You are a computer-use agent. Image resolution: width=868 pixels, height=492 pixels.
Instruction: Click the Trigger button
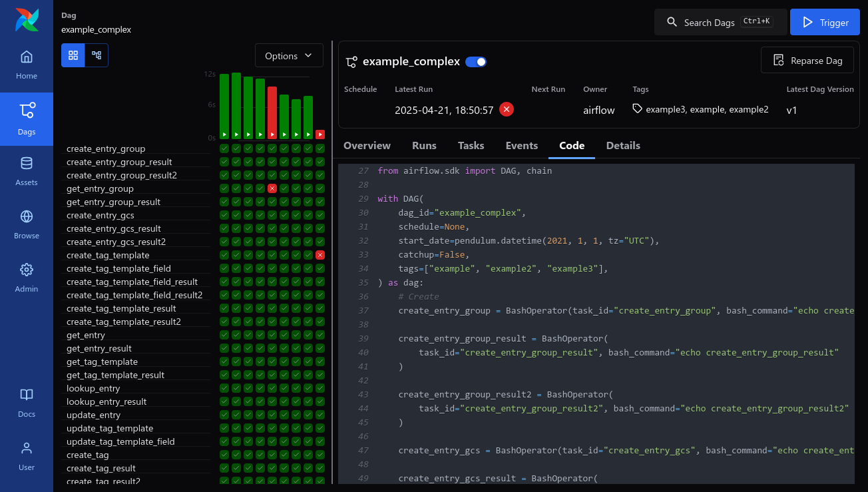coord(825,21)
